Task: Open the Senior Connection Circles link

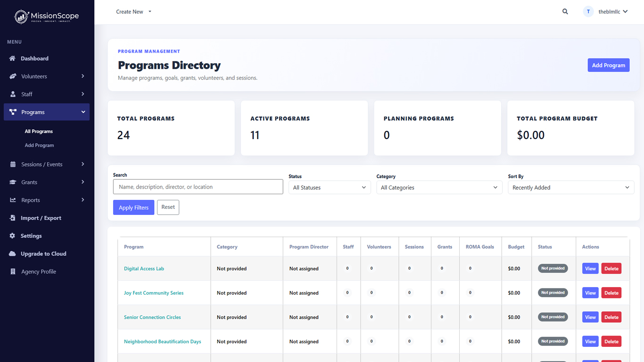Action: (x=152, y=317)
